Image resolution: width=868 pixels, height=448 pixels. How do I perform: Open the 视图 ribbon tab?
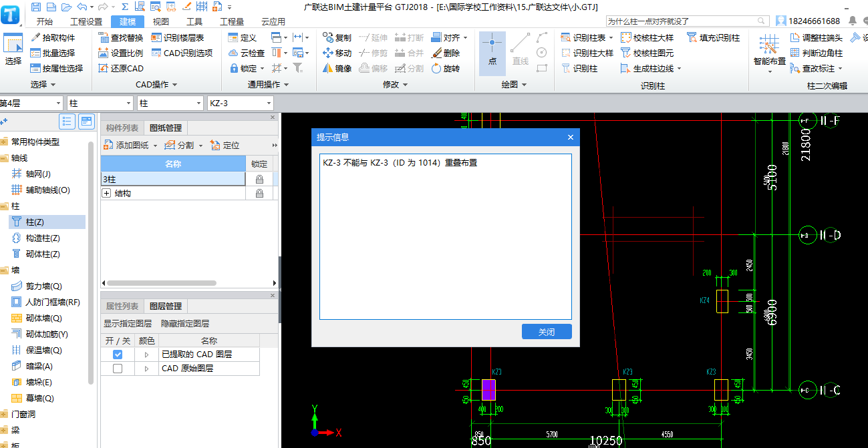point(161,21)
